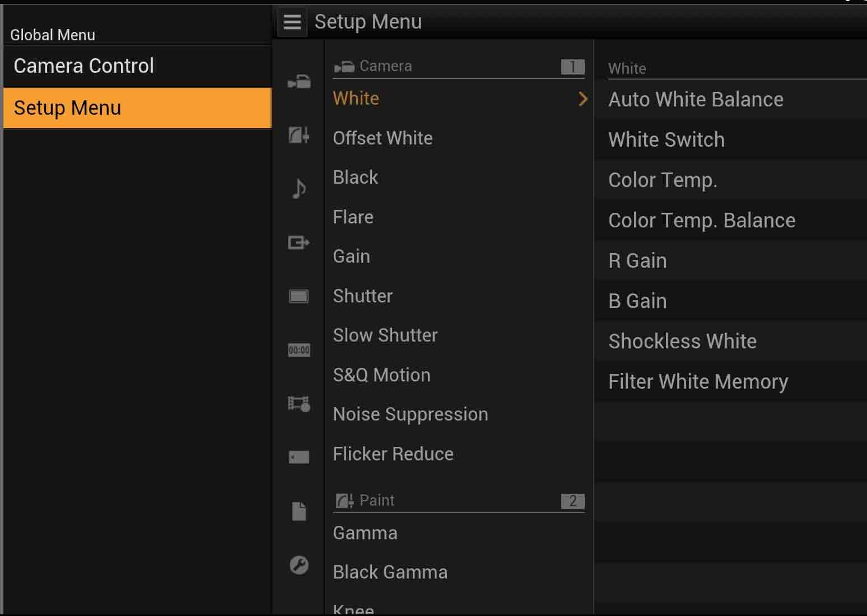Choose Auto White Balance option
Viewport: 867px width, 616px height.
(x=696, y=100)
